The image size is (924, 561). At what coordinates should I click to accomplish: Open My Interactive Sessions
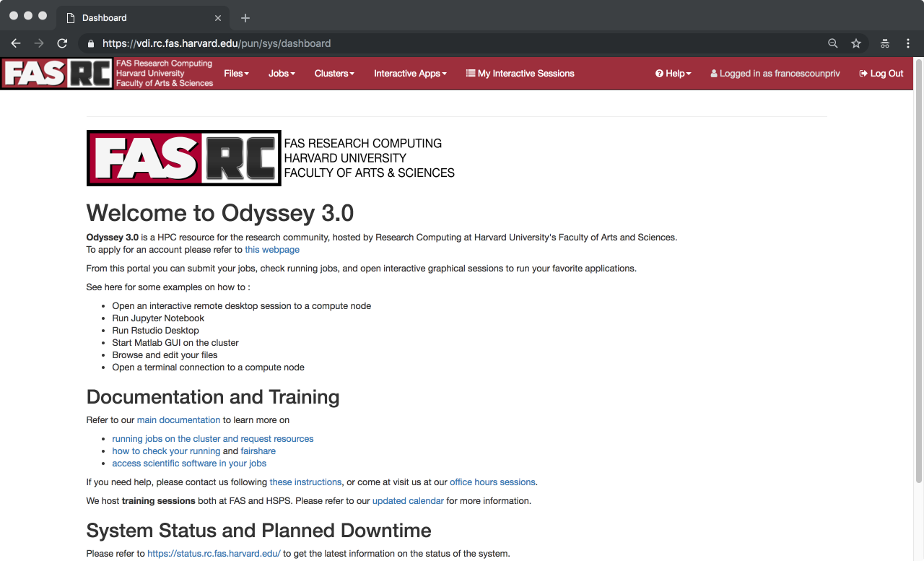[520, 74]
